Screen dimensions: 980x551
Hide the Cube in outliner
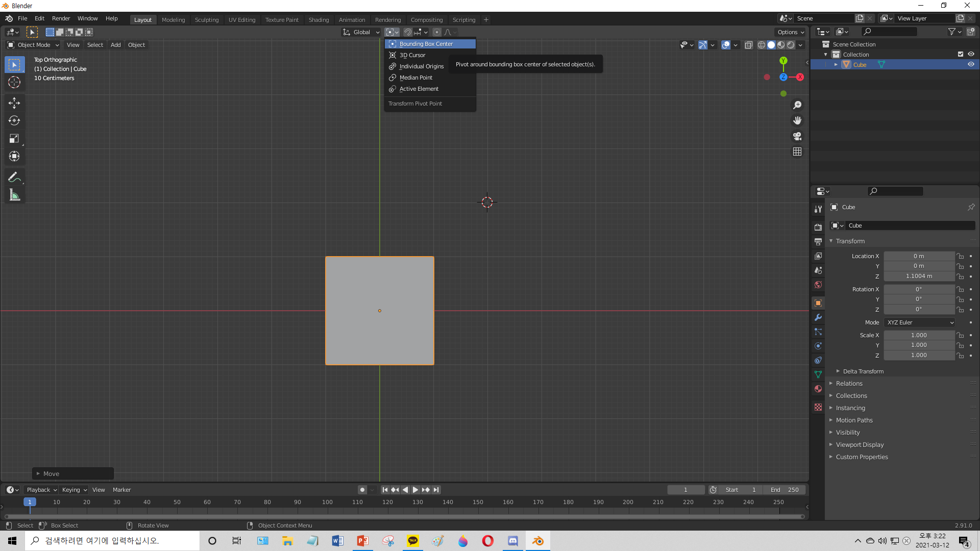[971, 64]
